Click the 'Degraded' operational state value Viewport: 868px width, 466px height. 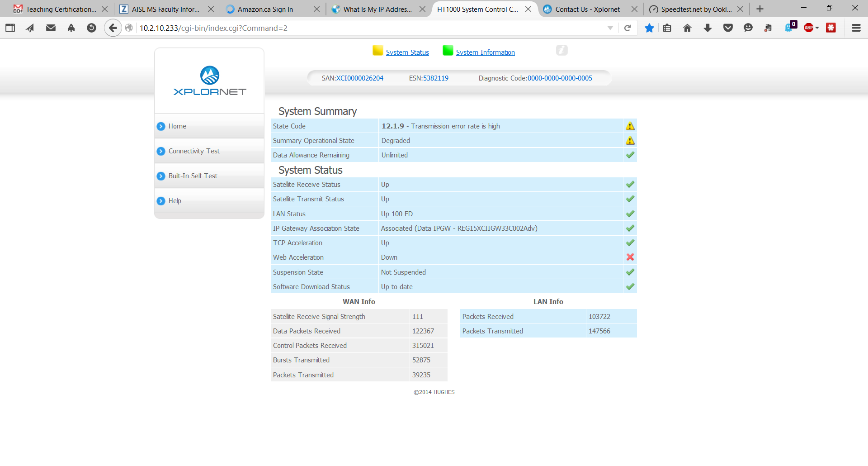396,141
